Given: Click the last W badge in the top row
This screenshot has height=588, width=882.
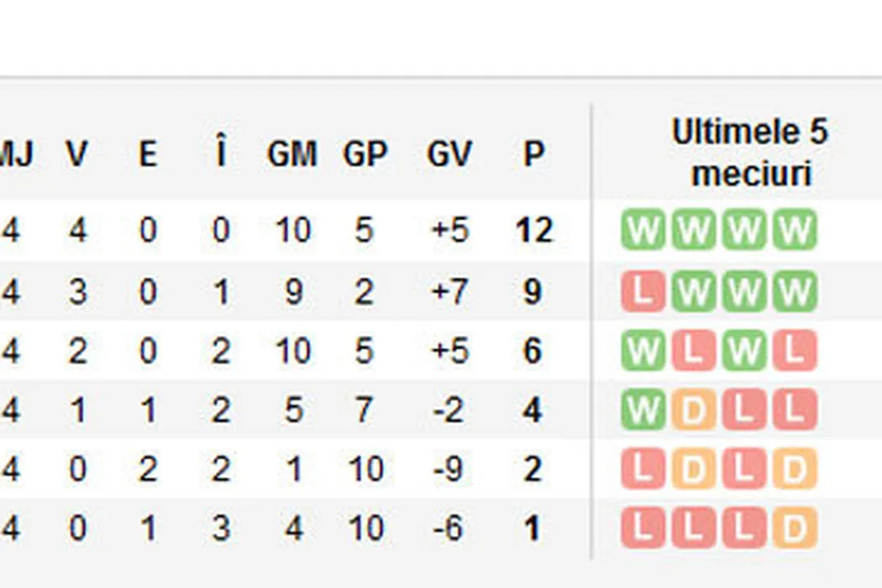Looking at the screenshot, I should coord(794,231).
